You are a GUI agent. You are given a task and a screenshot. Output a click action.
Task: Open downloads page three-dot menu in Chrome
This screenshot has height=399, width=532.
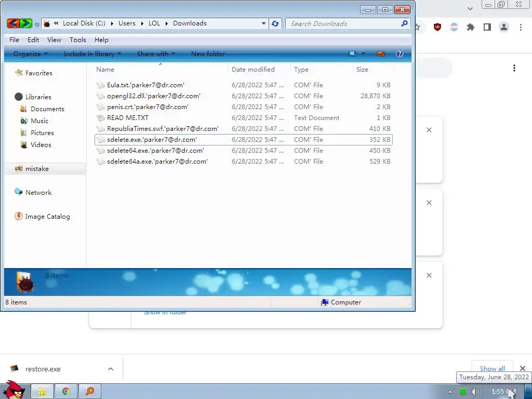pos(514,68)
